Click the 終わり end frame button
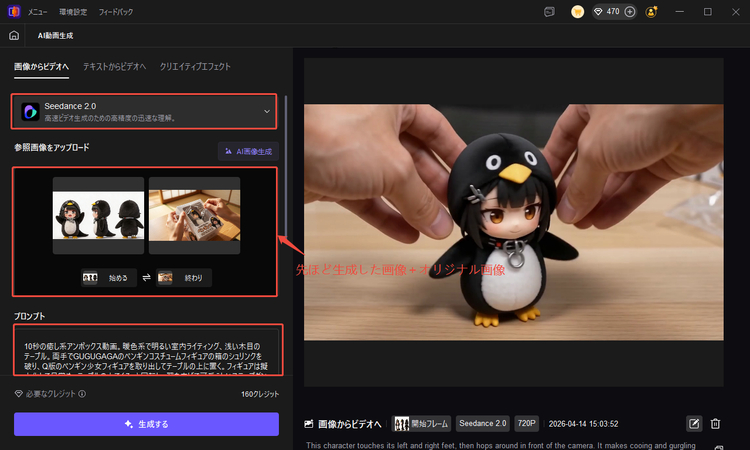This screenshot has height=450, width=750. [184, 278]
